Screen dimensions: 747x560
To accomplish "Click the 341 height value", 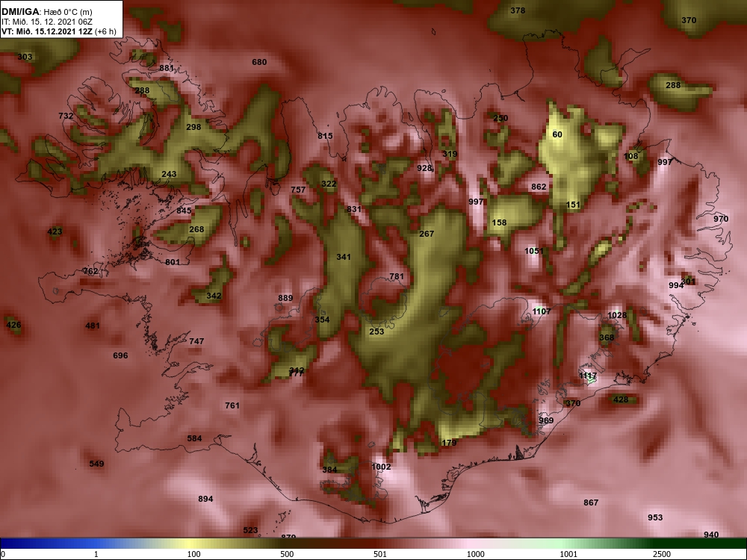I will (x=344, y=257).
